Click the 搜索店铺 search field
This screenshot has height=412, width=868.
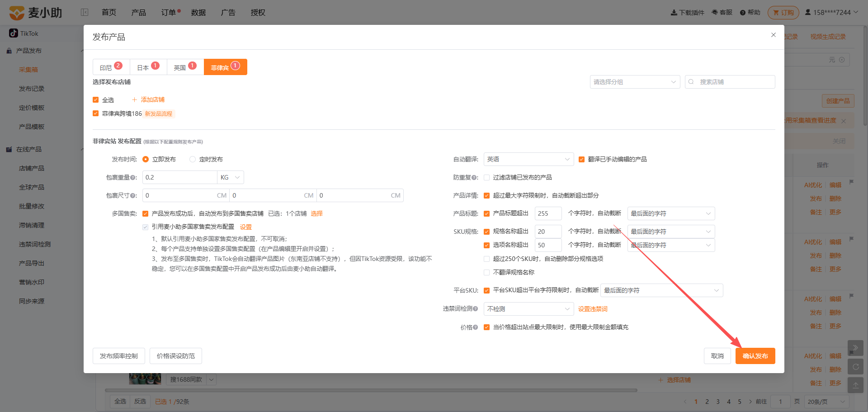coord(730,82)
